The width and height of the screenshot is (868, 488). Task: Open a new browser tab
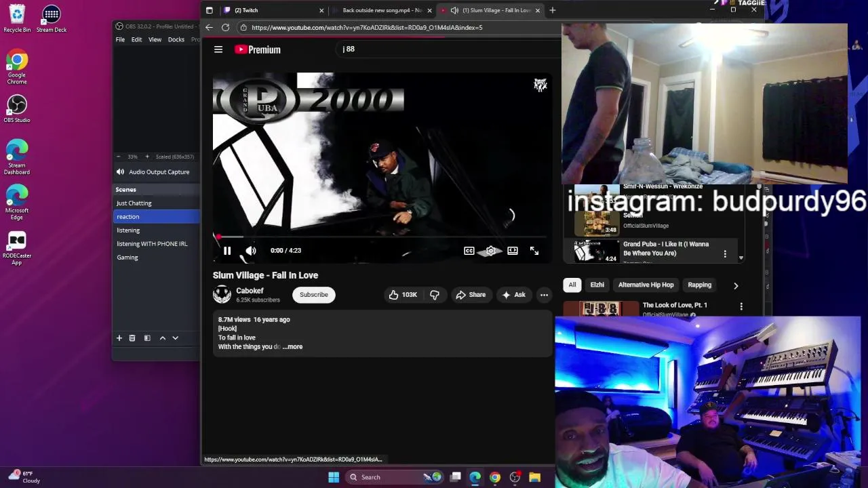coord(553,10)
